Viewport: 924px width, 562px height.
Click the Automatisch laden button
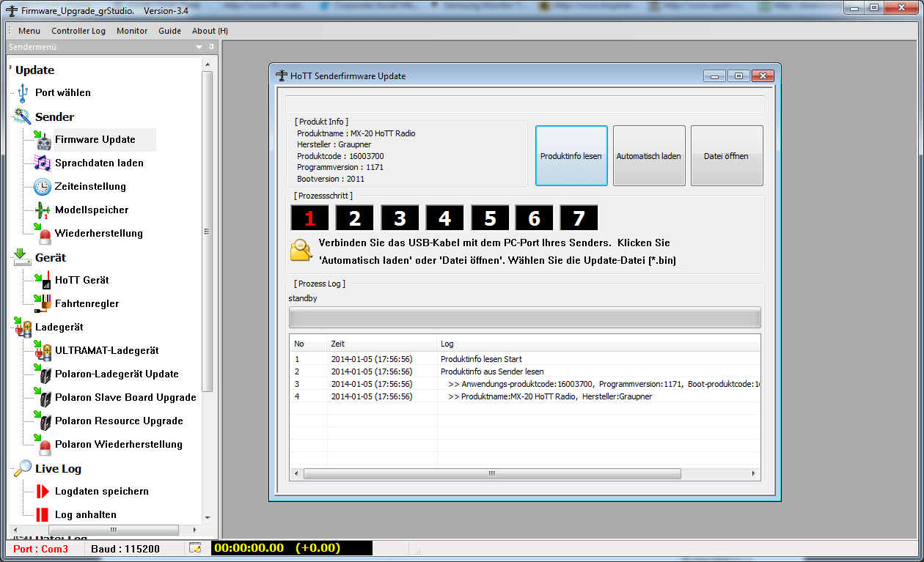pos(649,156)
